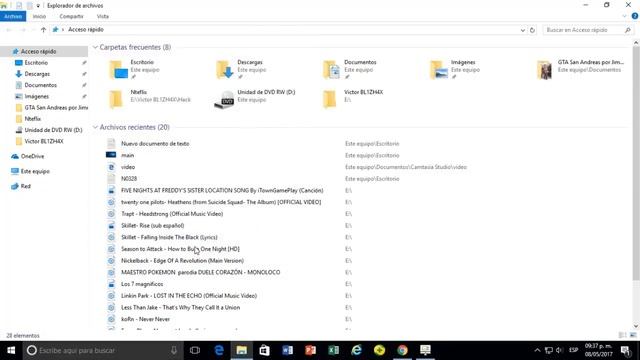The image size is (640, 360).
Task: Select Less Than Jake file
Action: [180, 307]
